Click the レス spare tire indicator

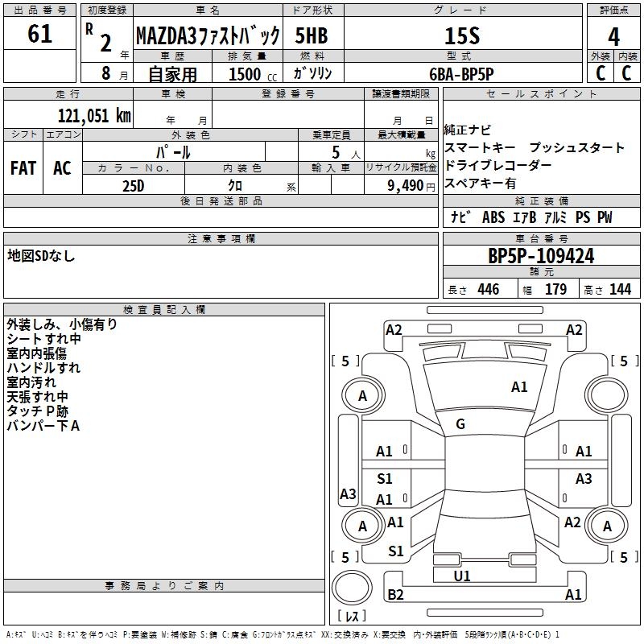(x=352, y=615)
